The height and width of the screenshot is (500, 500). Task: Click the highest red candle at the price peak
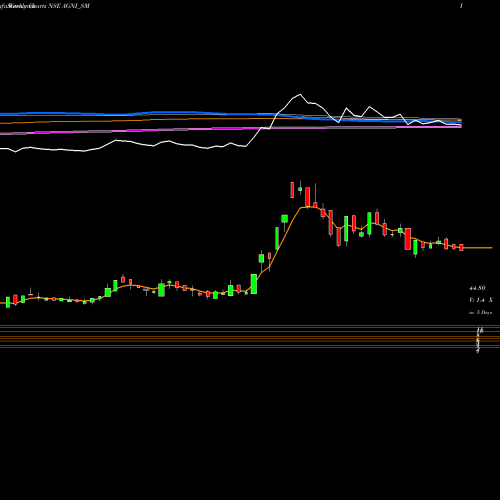tap(292, 190)
